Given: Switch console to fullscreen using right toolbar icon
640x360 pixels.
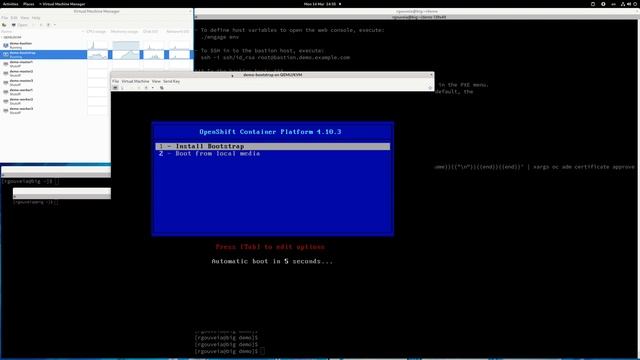Looking at the screenshot, I should pos(430,88).
